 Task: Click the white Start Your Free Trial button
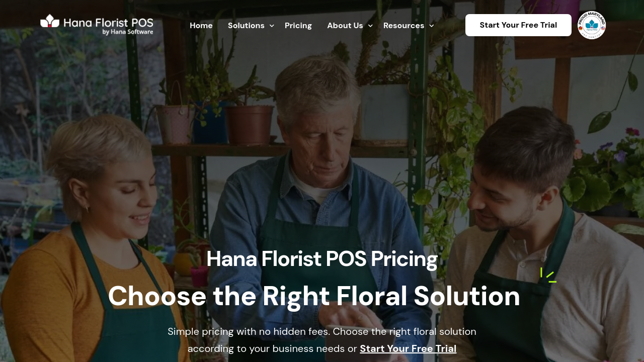point(518,25)
